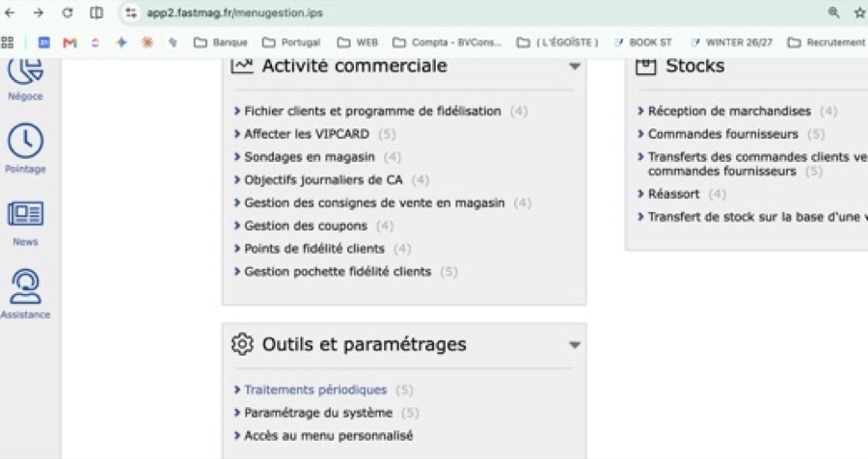This screenshot has width=868, height=459.
Task: Open the Banque bookmarks folder
Action: (220, 42)
